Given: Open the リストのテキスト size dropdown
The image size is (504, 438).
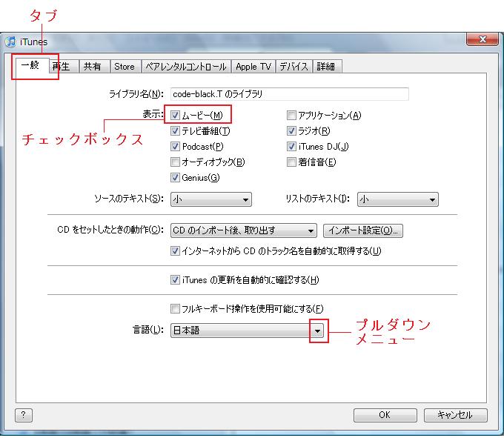Looking at the screenshot, I should coord(397,199).
